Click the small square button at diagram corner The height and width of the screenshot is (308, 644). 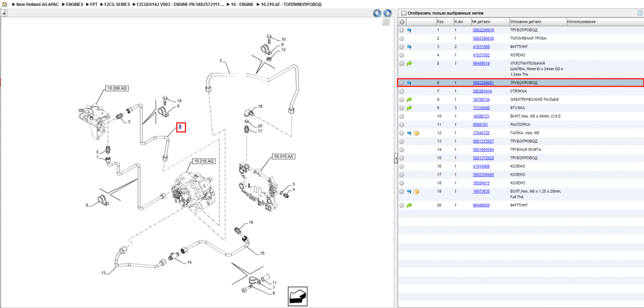[386, 22]
